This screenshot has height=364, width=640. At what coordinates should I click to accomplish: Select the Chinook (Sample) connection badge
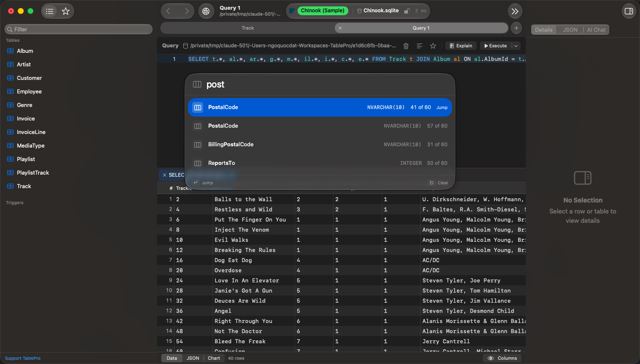(323, 11)
